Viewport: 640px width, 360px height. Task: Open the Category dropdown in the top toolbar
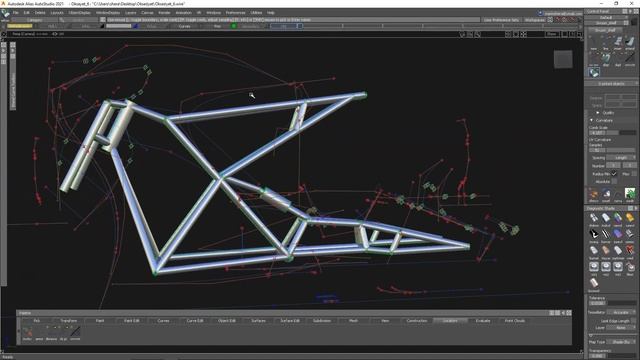pos(34,20)
